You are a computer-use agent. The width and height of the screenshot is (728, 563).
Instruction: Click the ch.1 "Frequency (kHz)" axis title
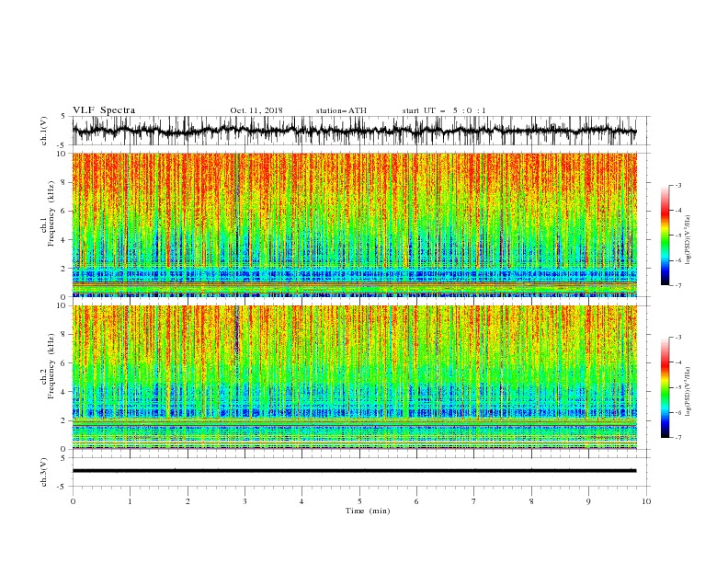pyautogui.click(x=51, y=214)
